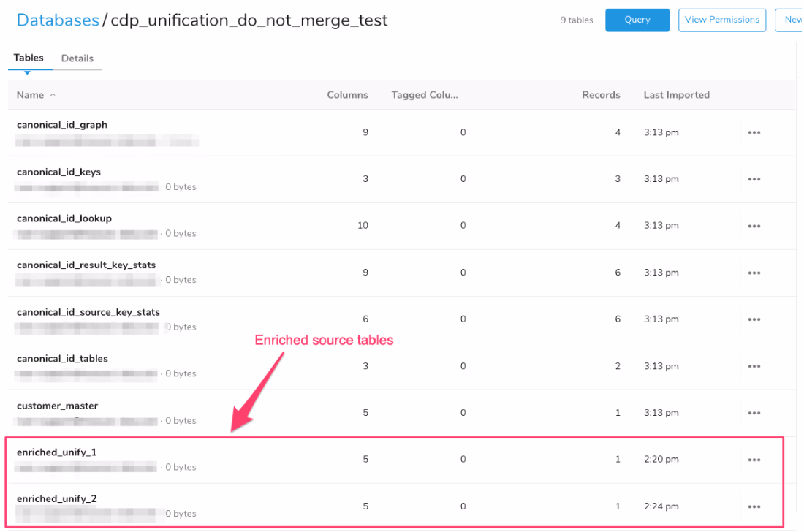Open three-dot menu for canonical_id_tables
Image resolution: width=804 pixels, height=532 pixels.
point(754,367)
